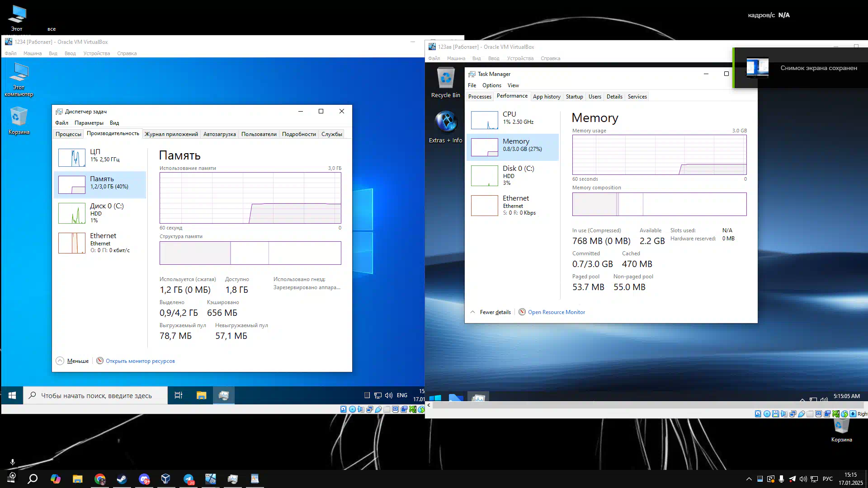This screenshot has height=488, width=868.
Task: Expand hidden icons chevron in host tray
Action: (x=749, y=479)
